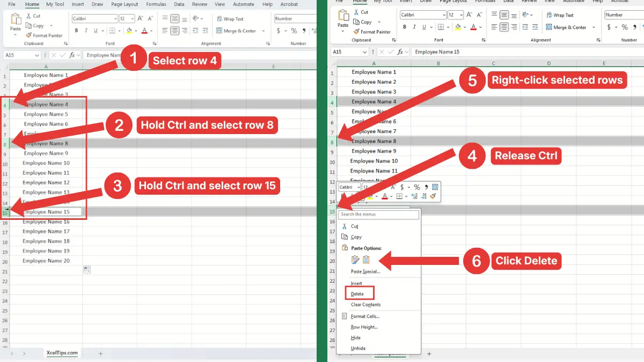The height and width of the screenshot is (362, 644).
Task: Open Clipboard dialog launcher in left window
Action: (x=65, y=43)
